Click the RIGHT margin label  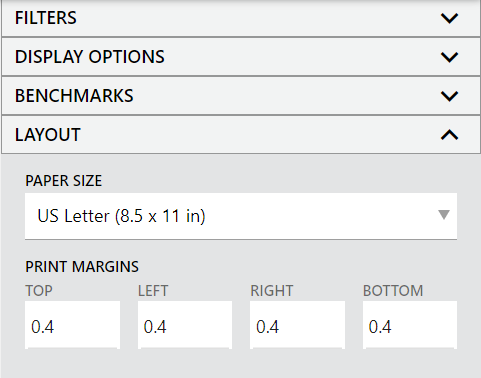[x=272, y=291]
